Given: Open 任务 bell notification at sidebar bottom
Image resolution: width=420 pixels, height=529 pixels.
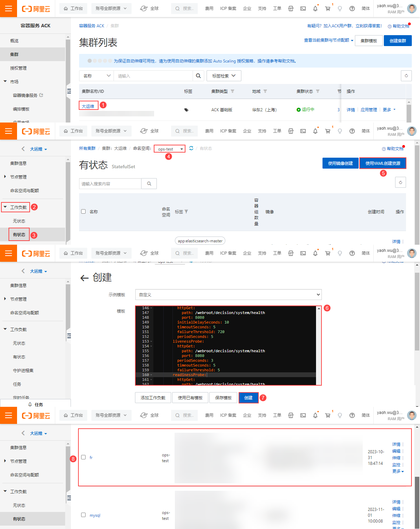Looking at the screenshot, I should tap(35, 404).
